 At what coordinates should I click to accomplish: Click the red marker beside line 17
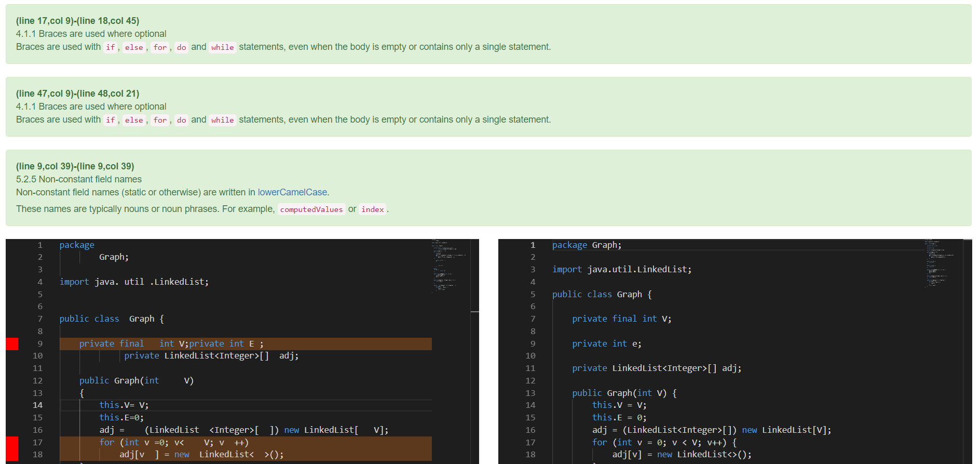click(x=12, y=442)
